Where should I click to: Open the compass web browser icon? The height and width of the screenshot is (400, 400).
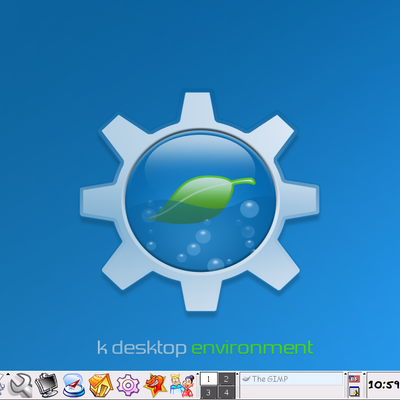[x=74, y=386]
